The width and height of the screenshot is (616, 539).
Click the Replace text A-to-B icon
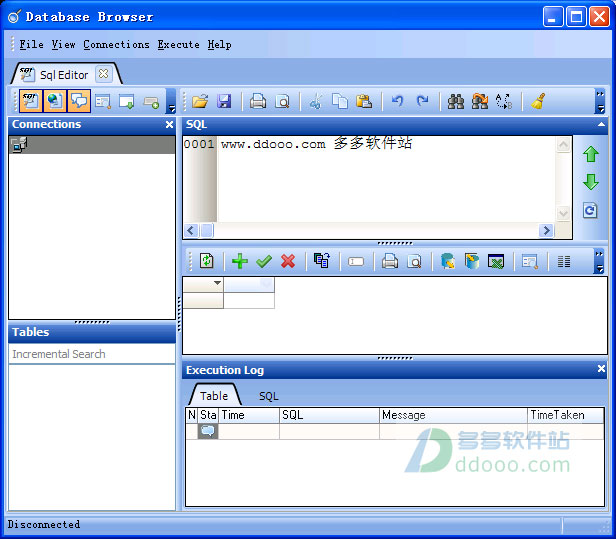click(x=504, y=101)
